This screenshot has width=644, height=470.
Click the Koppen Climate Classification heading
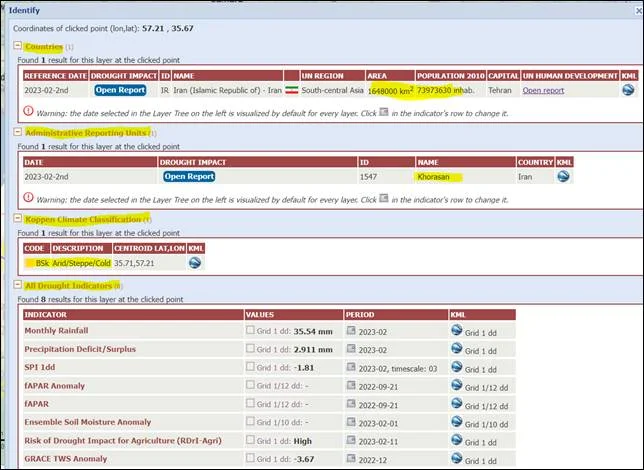[x=83, y=218]
